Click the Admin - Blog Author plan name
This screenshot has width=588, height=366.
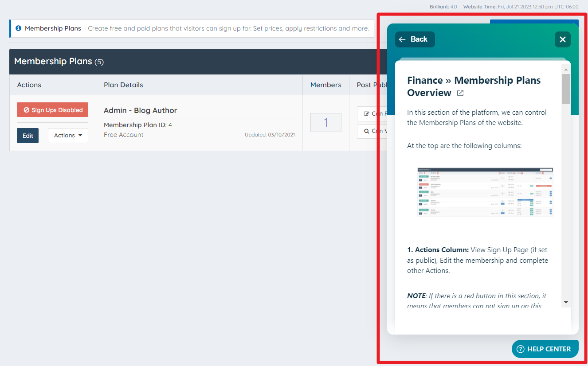pos(141,110)
